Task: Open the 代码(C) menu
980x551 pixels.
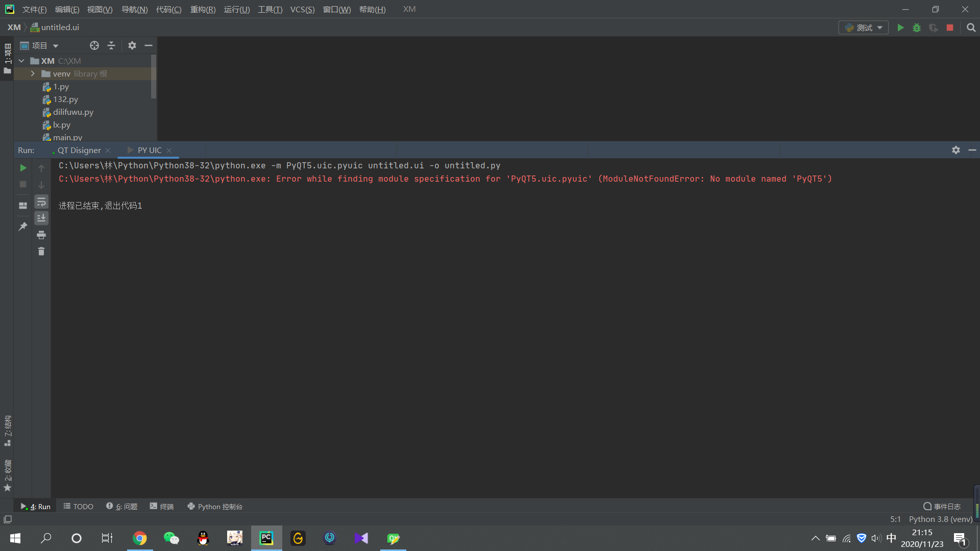Action: [168, 9]
